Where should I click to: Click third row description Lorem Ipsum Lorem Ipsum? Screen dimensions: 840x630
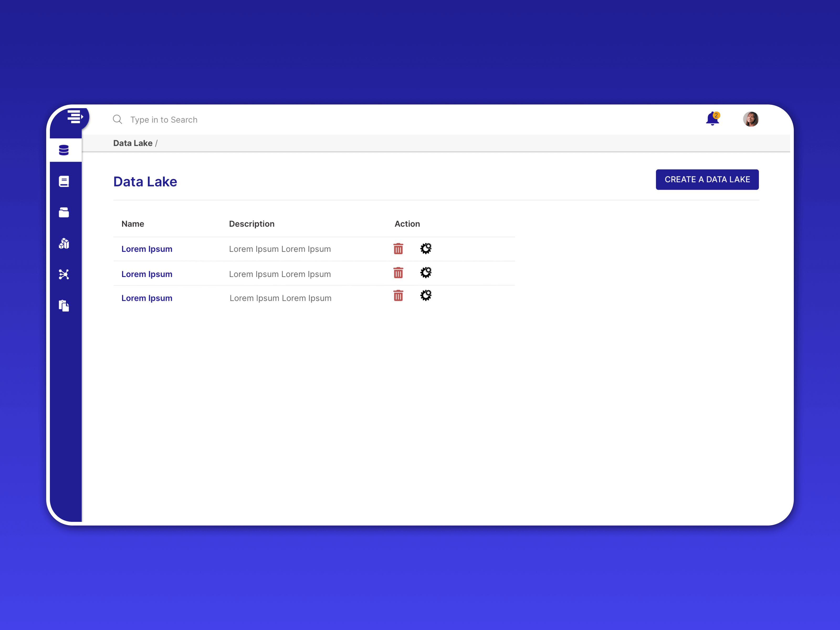click(x=280, y=298)
